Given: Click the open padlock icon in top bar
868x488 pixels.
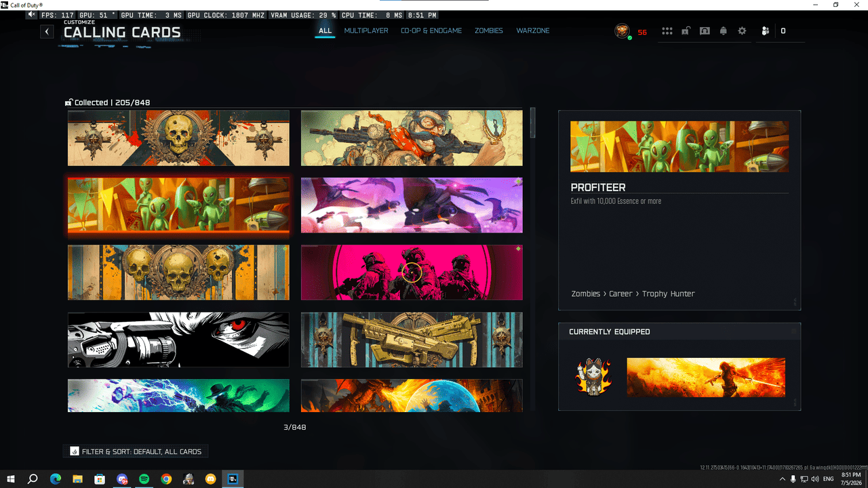Looking at the screenshot, I should pos(686,31).
